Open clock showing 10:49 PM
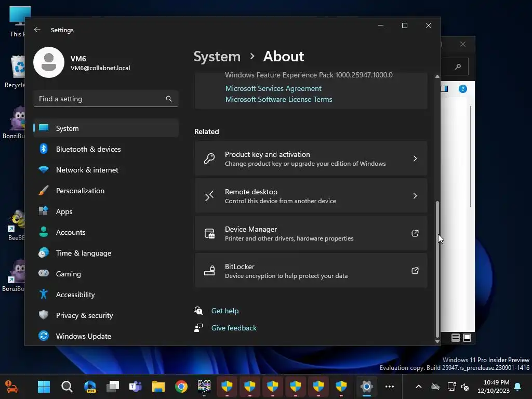 (494, 387)
